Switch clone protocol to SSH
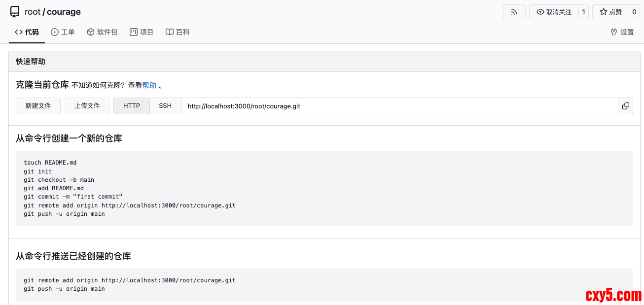 [165, 106]
